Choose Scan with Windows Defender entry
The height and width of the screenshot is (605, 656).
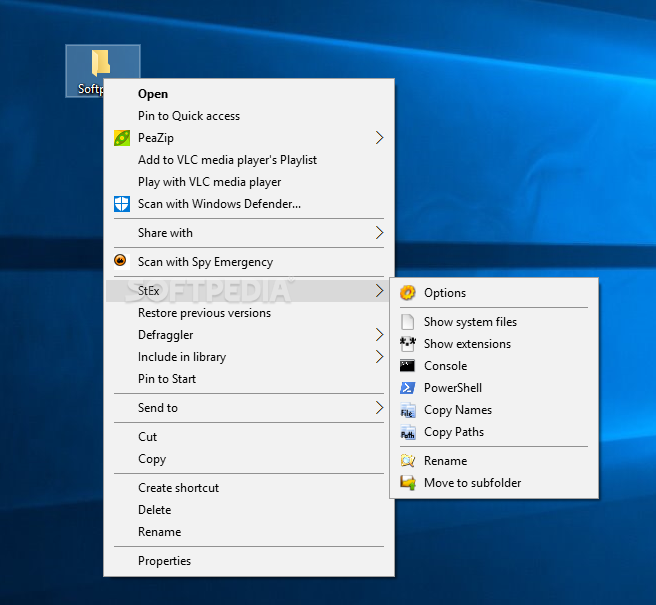[249, 204]
